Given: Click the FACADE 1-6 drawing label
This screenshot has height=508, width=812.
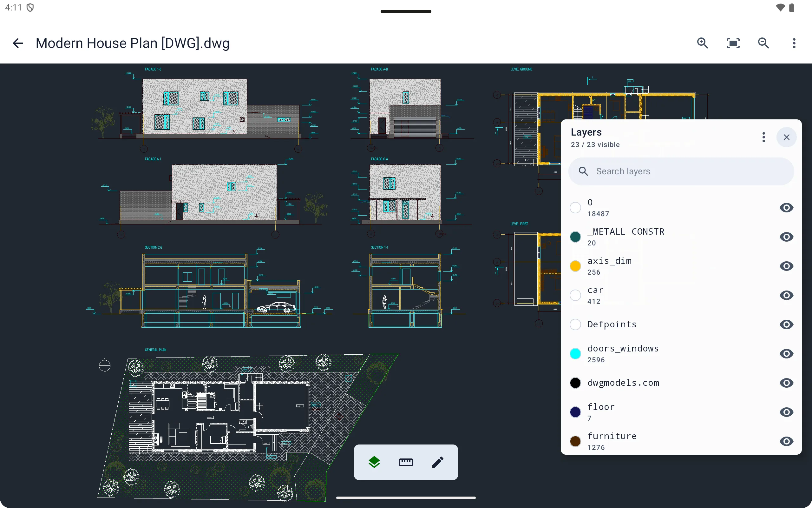Looking at the screenshot, I should (x=153, y=69).
